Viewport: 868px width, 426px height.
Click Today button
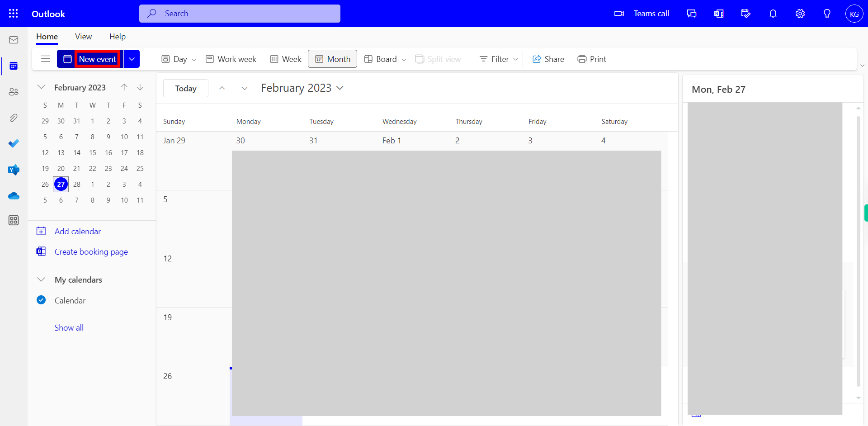186,88
